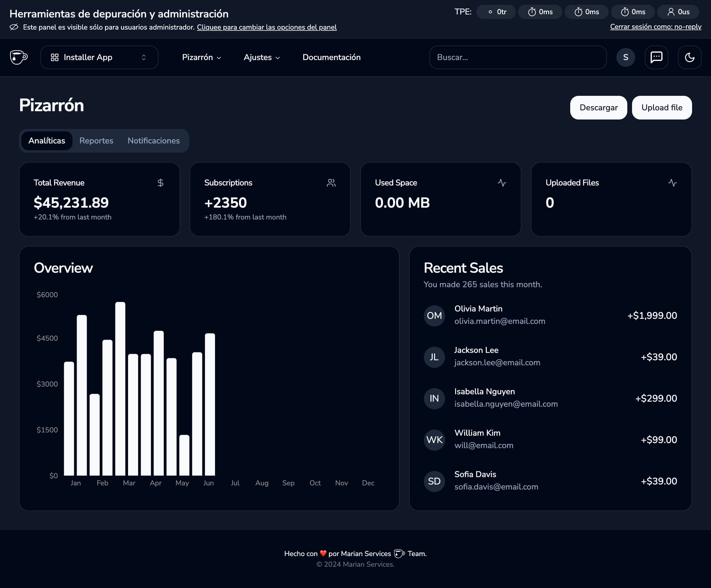Click the crossed-eye admin visibility icon
711x588 pixels.
(x=14, y=27)
